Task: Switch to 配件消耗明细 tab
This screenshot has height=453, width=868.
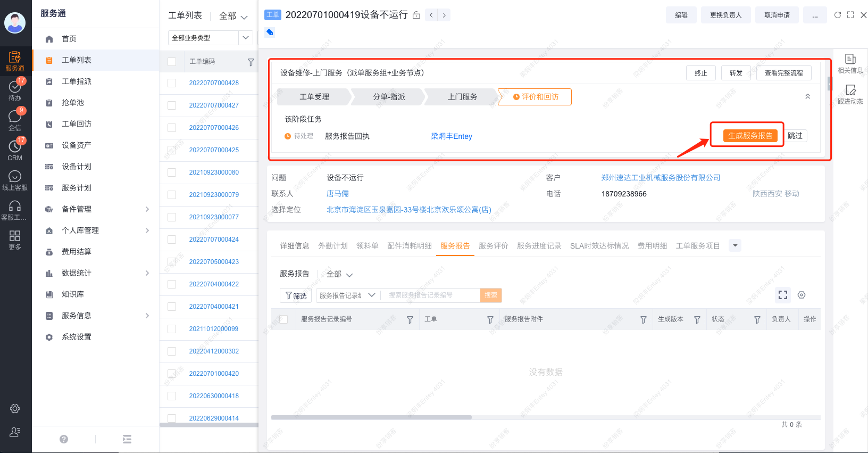Action: [x=410, y=245]
